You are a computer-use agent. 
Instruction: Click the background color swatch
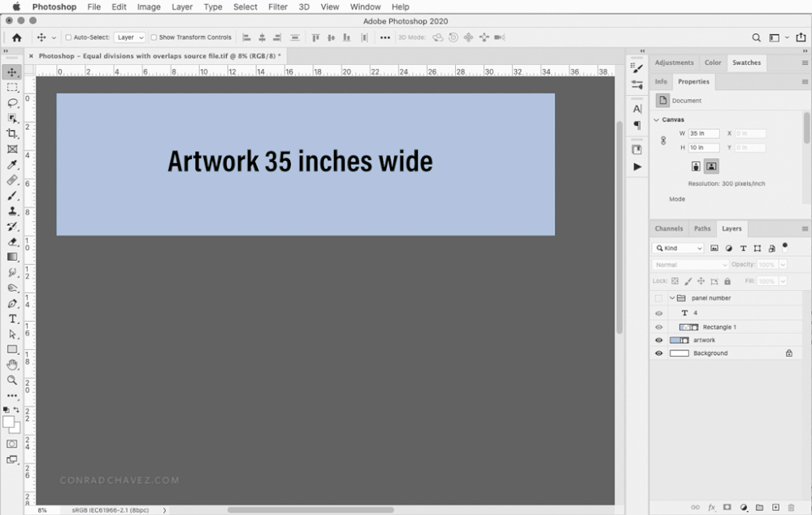(16, 430)
